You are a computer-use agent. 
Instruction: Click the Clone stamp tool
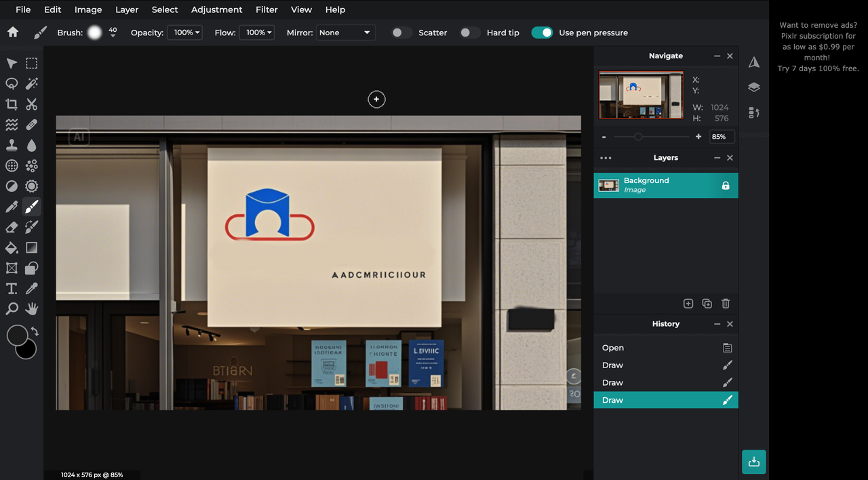click(12, 145)
